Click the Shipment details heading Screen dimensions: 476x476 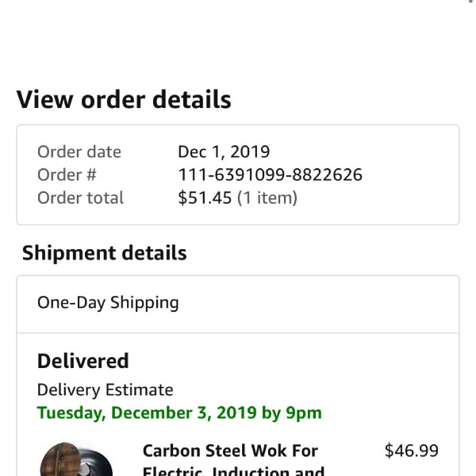click(x=105, y=253)
